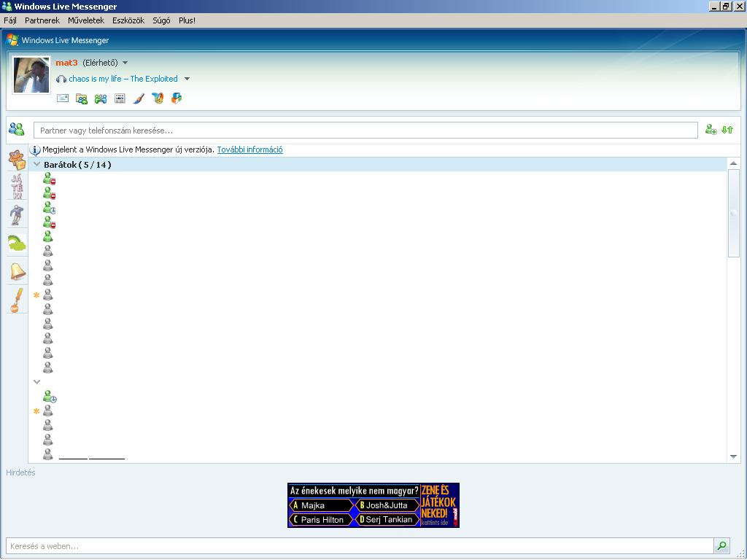The height and width of the screenshot is (560, 747).
Task: Open the Partnerek menu
Action: tap(42, 20)
